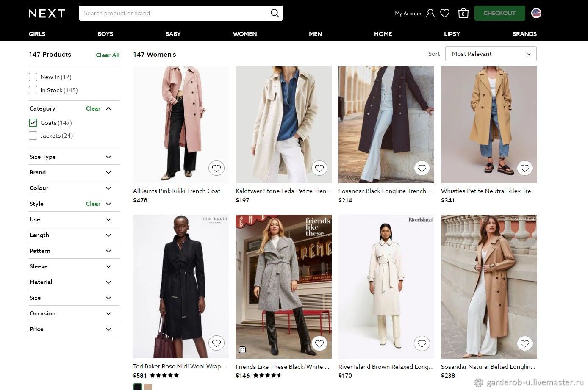Clear the Style filter
588x390 pixels.
coord(93,204)
